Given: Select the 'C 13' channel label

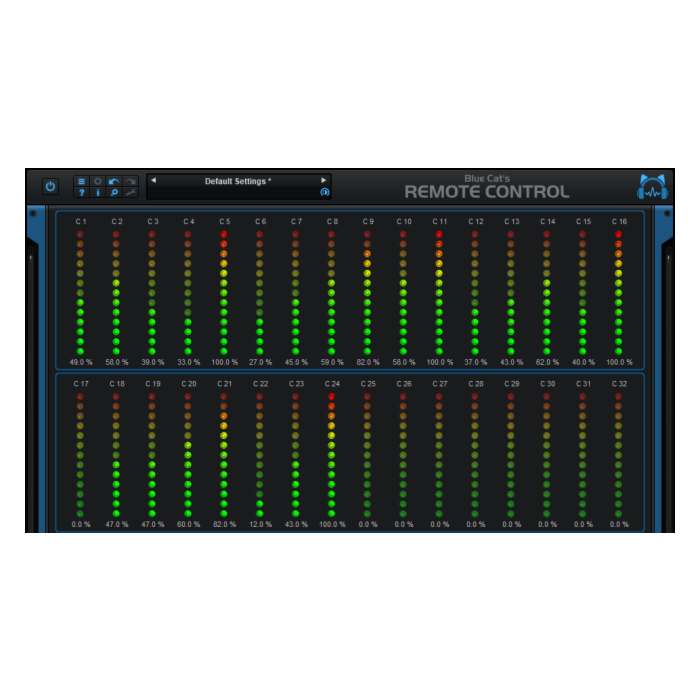Looking at the screenshot, I should point(512,221).
